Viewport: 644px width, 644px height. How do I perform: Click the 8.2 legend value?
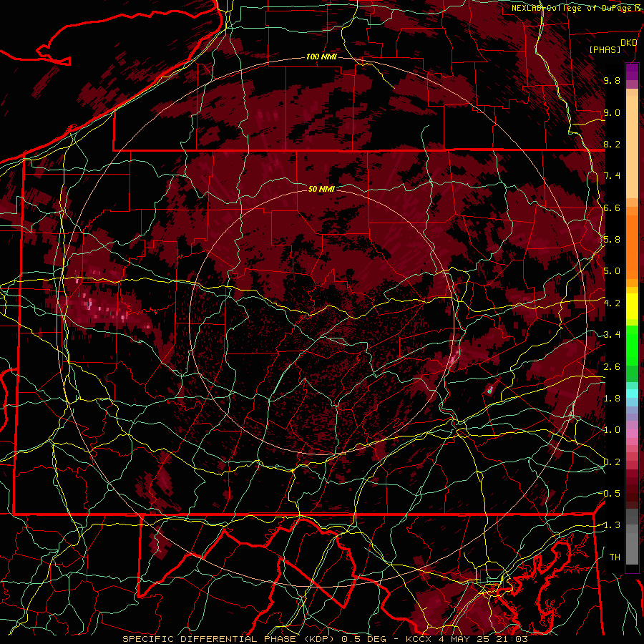point(612,144)
